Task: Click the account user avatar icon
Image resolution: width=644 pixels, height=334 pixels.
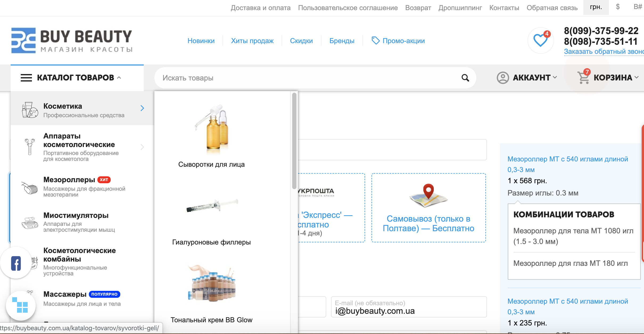Action: pyautogui.click(x=503, y=78)
